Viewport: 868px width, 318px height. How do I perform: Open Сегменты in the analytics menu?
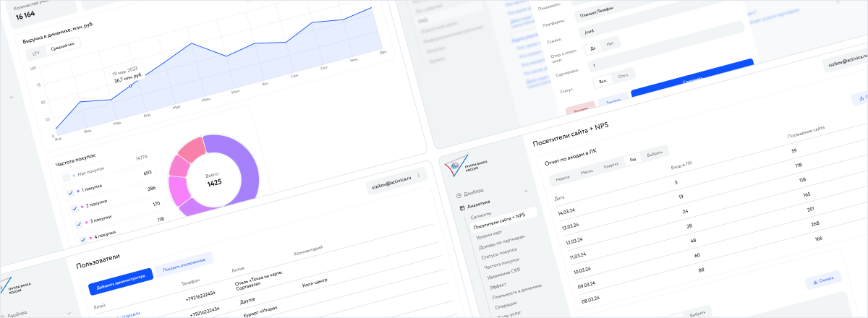481,215
